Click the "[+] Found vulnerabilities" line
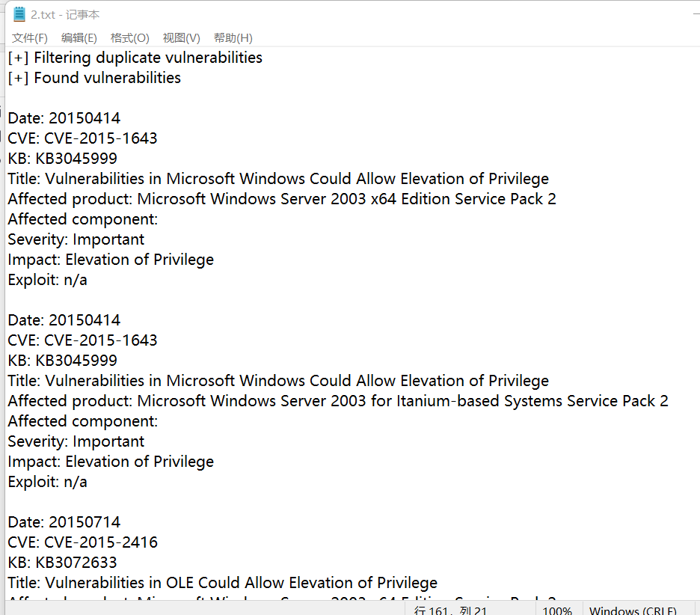The height and width of the screenshot is (615, 700). (94, 78)
